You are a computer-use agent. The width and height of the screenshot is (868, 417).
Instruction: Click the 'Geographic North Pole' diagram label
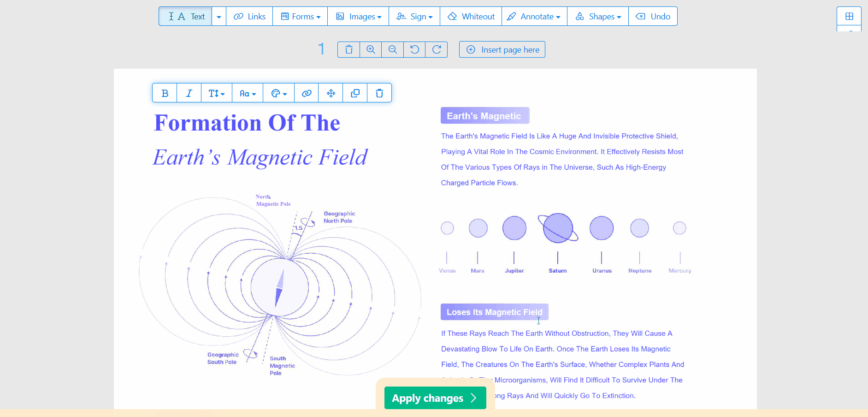(339, 217)
